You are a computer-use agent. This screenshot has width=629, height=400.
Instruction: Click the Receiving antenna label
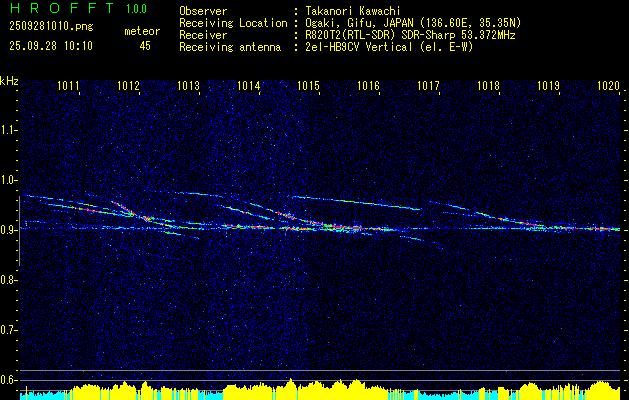230,47
